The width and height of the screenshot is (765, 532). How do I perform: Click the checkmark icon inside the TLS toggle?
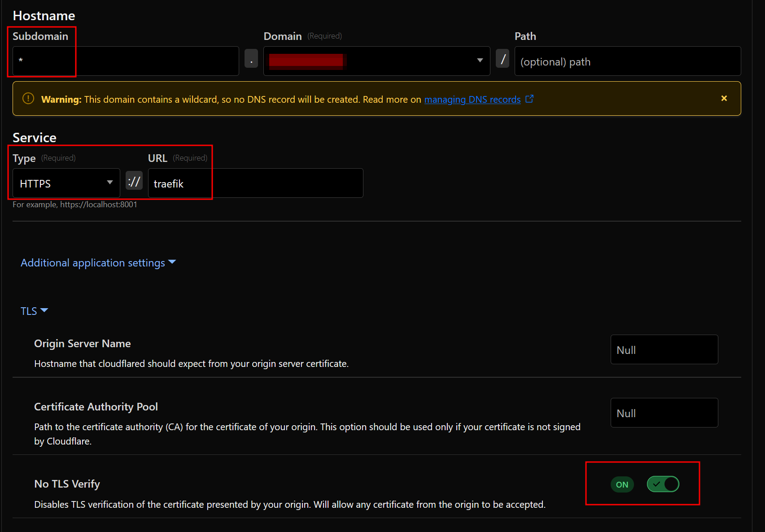(657, 484)
